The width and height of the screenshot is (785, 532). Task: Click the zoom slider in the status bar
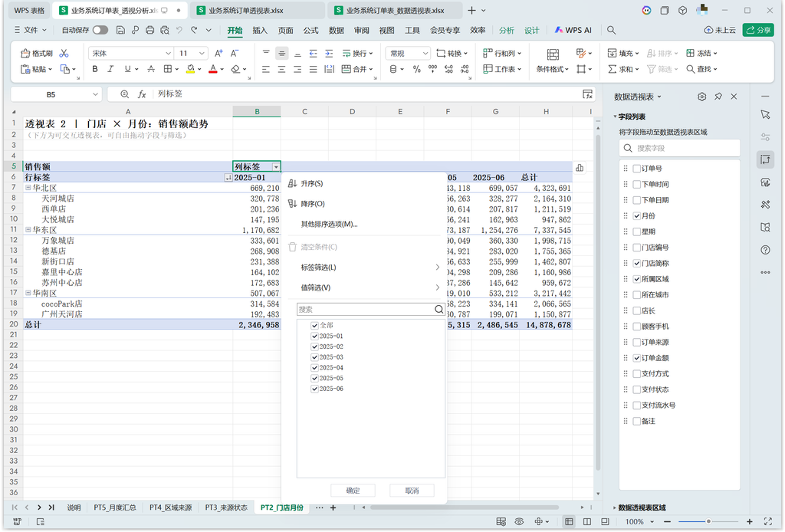point(708,521)
